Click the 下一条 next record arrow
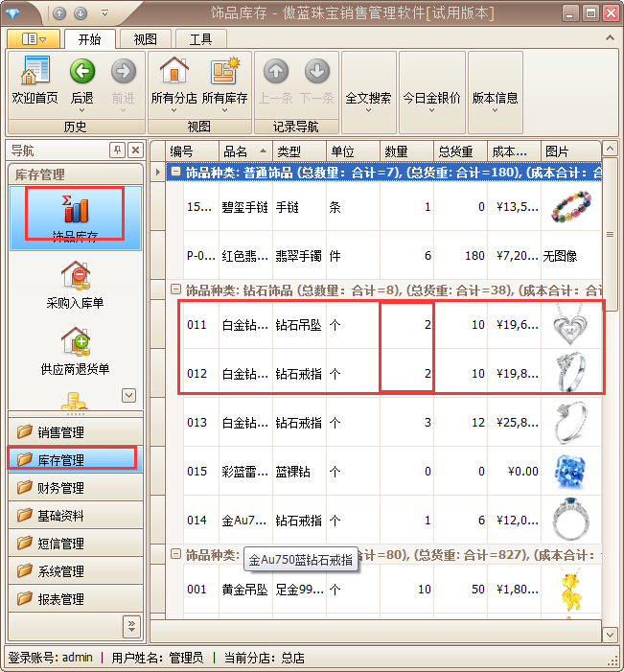This screenshot has height=672, width=624. (x=316, y=71)
